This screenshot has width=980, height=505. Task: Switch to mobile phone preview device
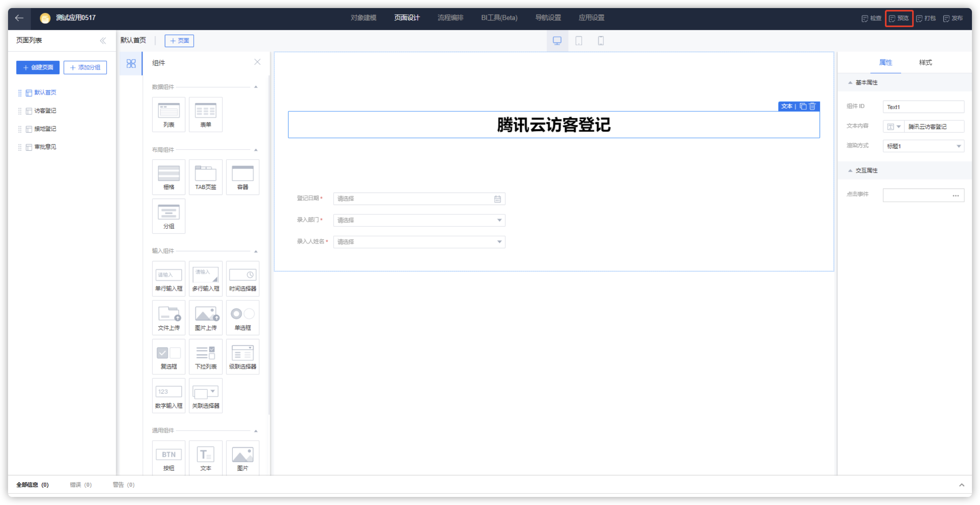[601, 41]
